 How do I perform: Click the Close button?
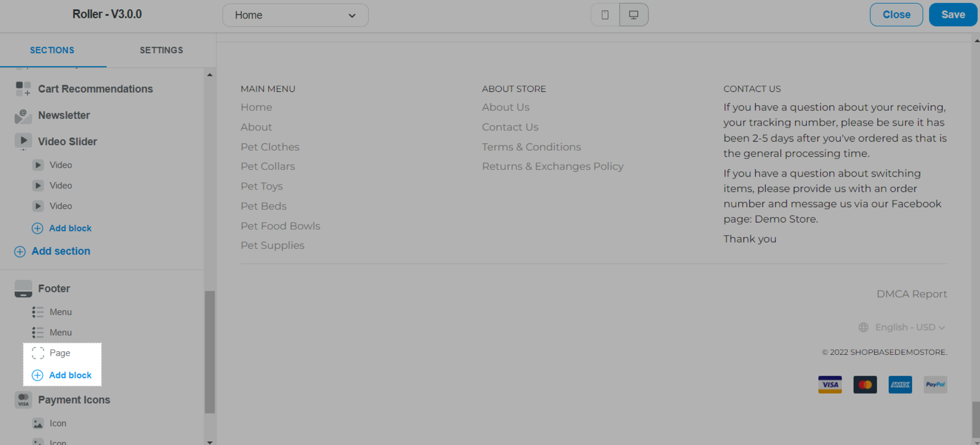[x=896, y=15]
